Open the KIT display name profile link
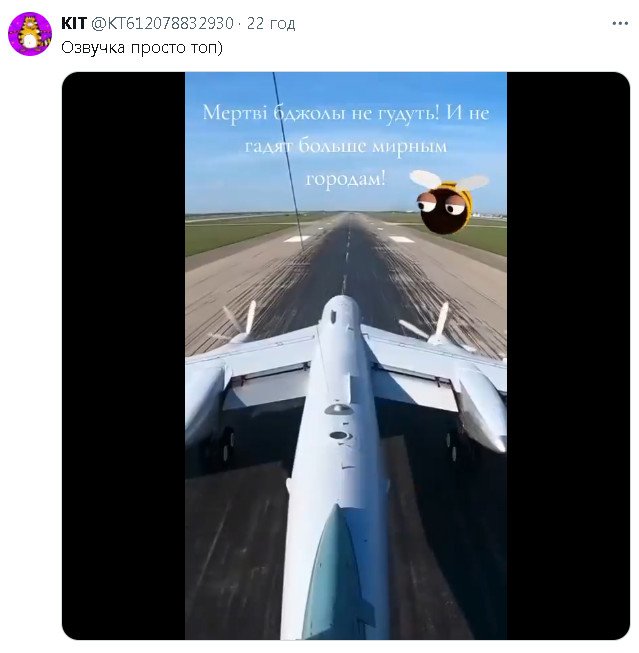 coord(74,23)
